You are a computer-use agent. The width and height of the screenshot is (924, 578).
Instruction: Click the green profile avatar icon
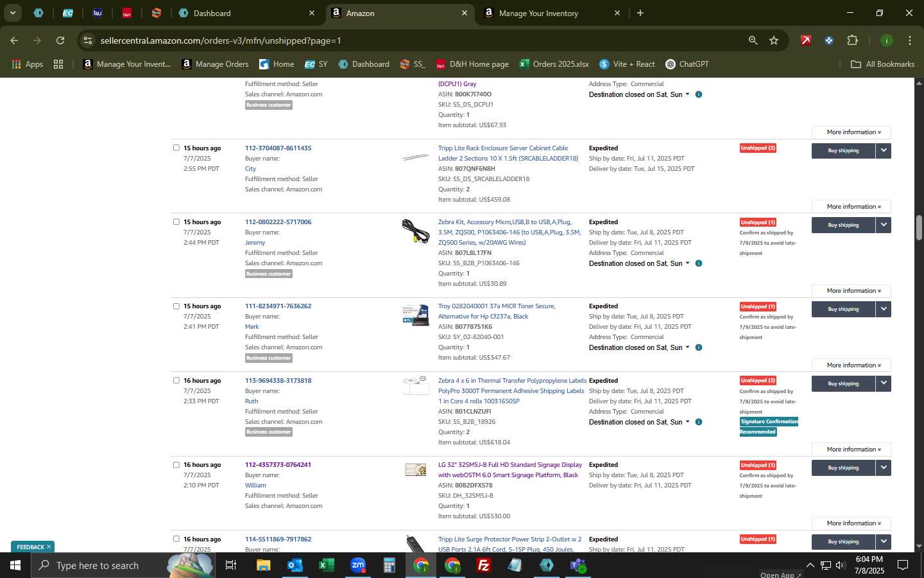886,40
